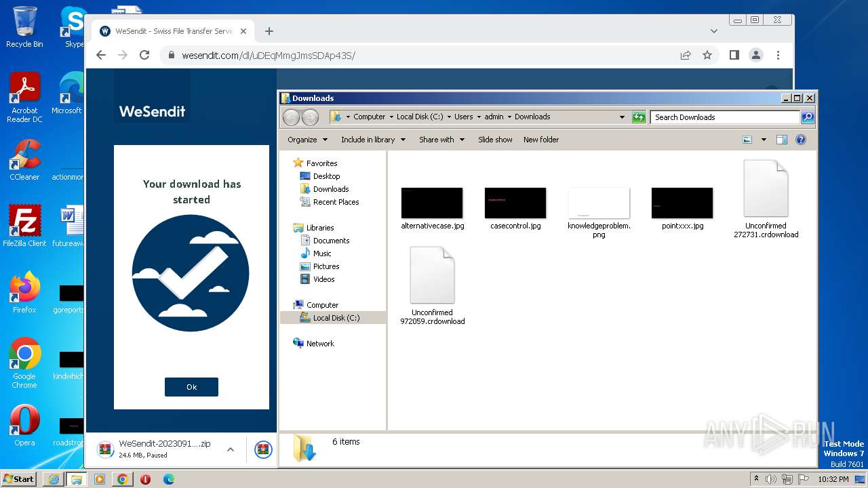Select Desktop in navigation pane
This screenshot has width=868, height=488.
point(326,176)
